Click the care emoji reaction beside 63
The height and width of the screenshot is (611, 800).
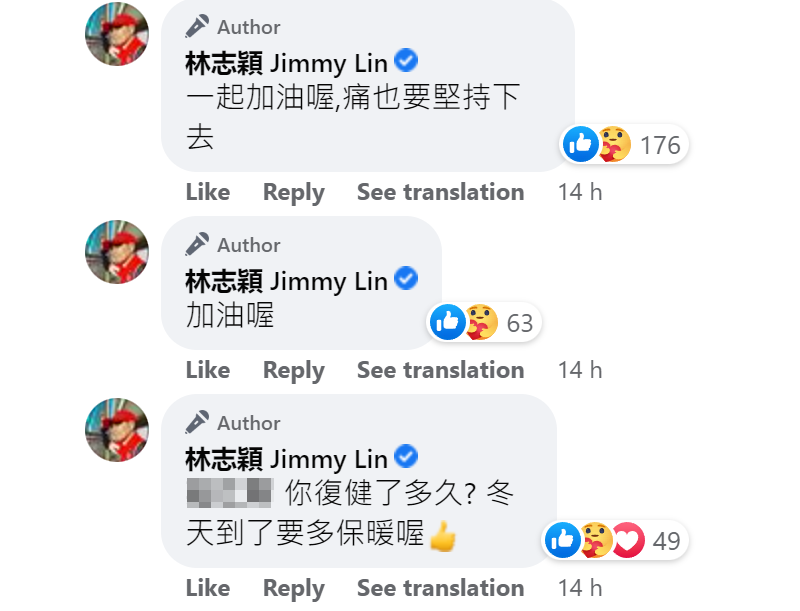tap(481, 322)
